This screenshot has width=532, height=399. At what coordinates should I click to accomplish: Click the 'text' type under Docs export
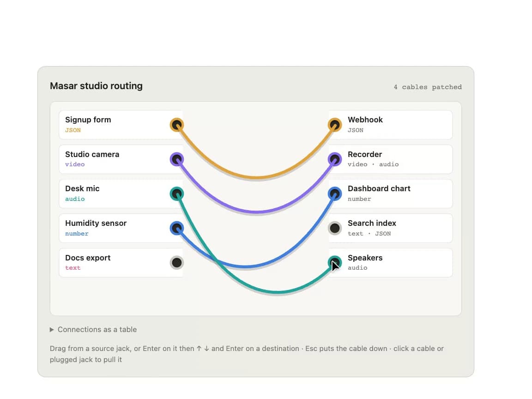73,268
